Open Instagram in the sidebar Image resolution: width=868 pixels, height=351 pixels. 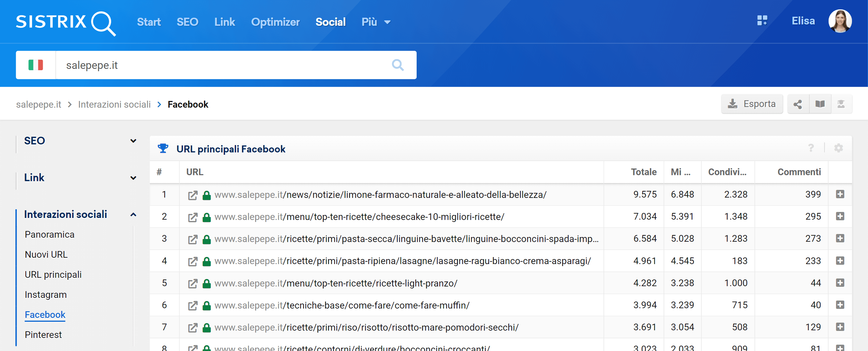pyautogui.click(x=46, y=295)
